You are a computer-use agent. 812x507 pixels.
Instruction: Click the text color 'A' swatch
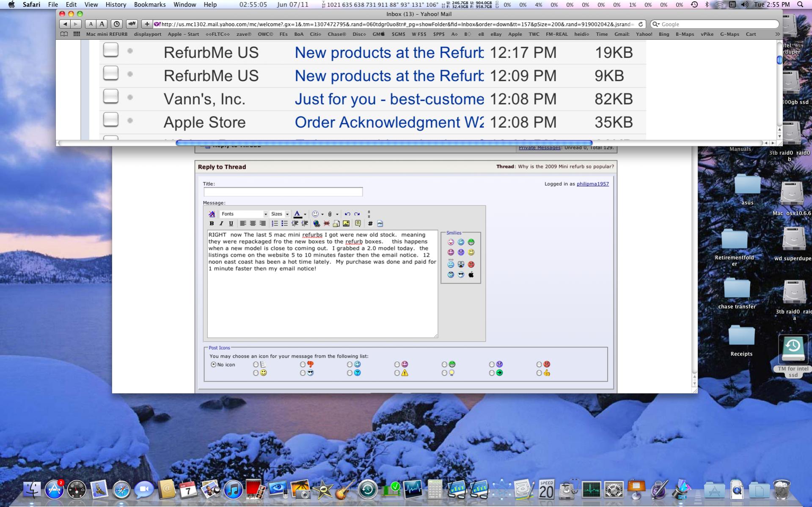coord(297,214)
